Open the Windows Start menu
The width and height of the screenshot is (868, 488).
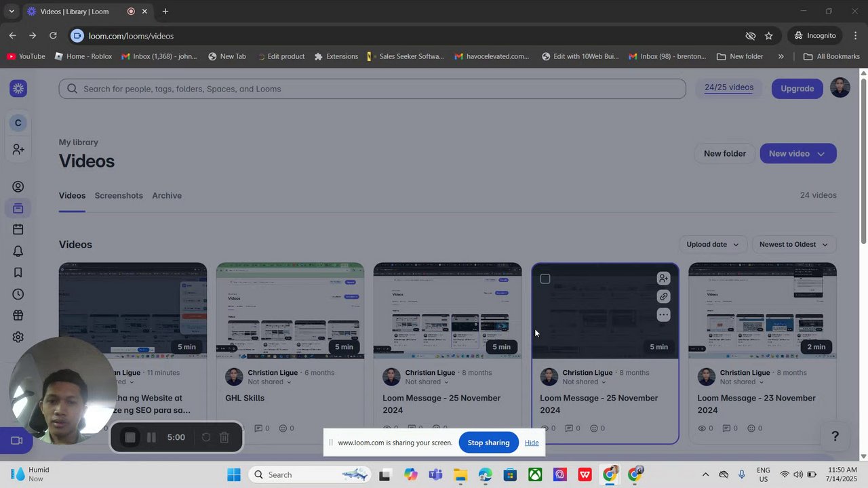click(234, 474)
